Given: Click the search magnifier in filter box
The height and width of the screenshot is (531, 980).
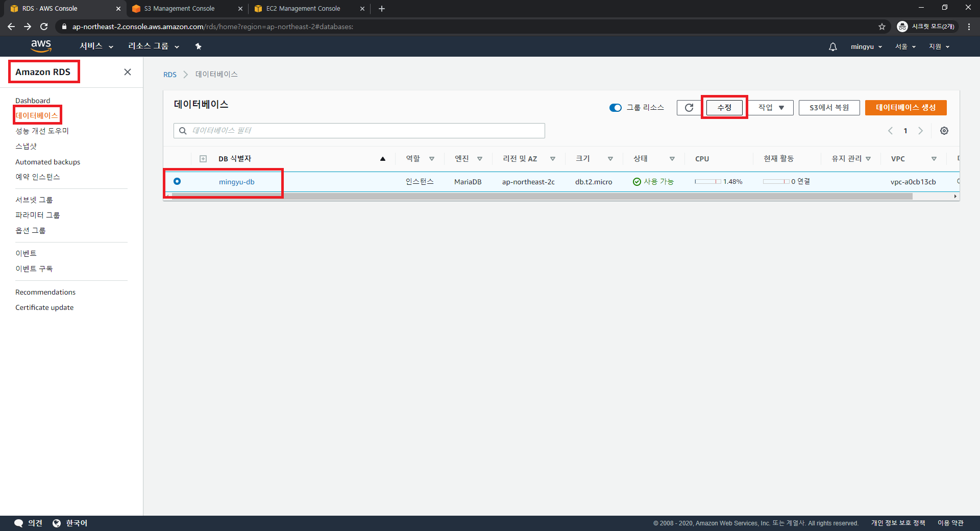Looking at the screenshot, I should 183,131.
